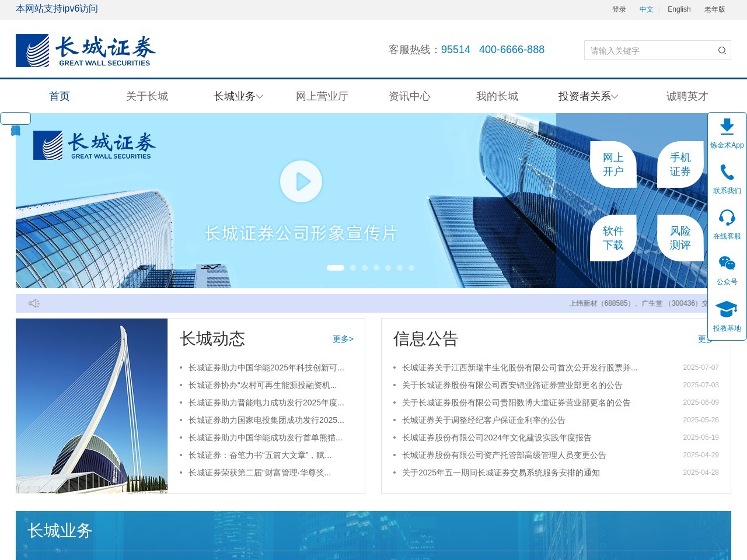This screenshot has width=747, height=560.
Task: Open the 投教基地 graduation cap icon
Action: [x=727, y=310]
